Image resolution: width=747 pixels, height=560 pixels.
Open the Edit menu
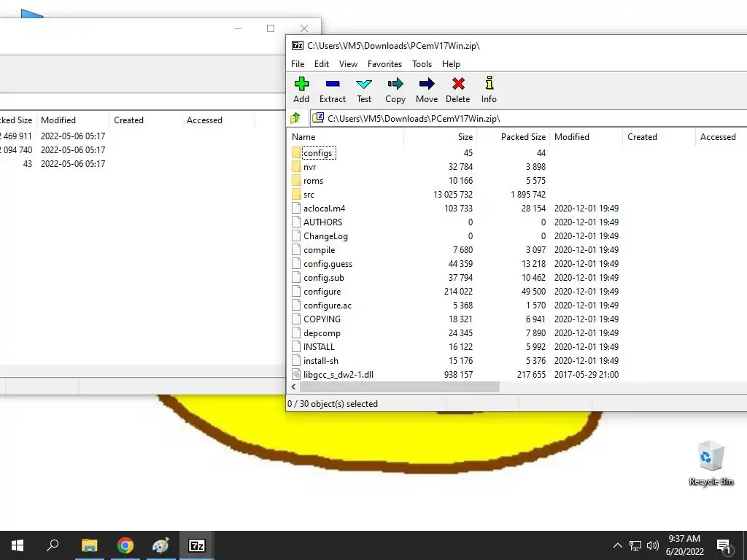coord(322,64)
